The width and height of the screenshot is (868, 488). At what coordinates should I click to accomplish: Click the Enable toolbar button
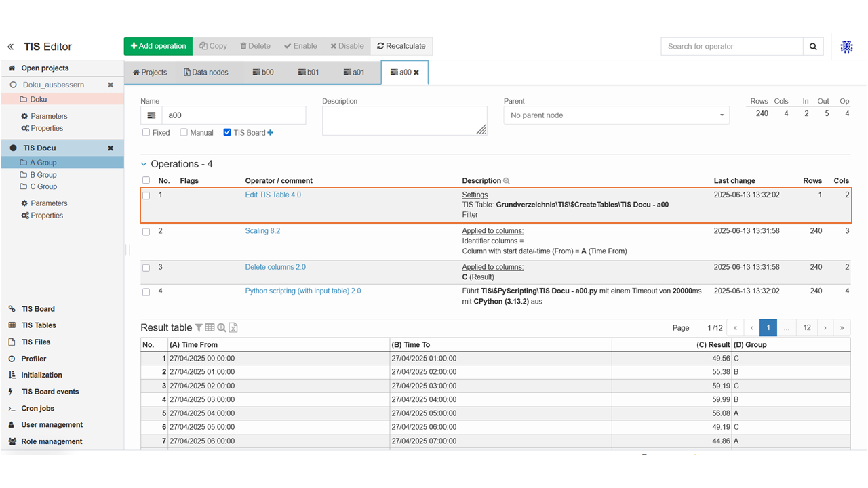click(300, 46)
